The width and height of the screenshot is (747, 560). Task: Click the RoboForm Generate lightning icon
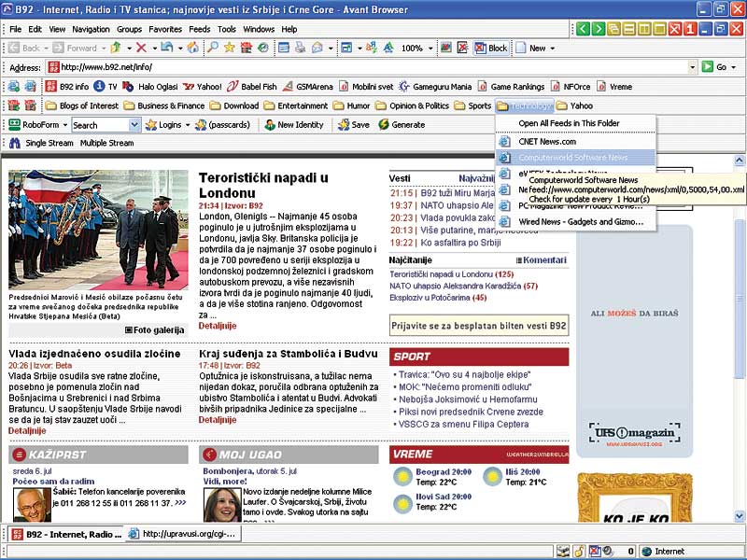click(x=384, y=125)
